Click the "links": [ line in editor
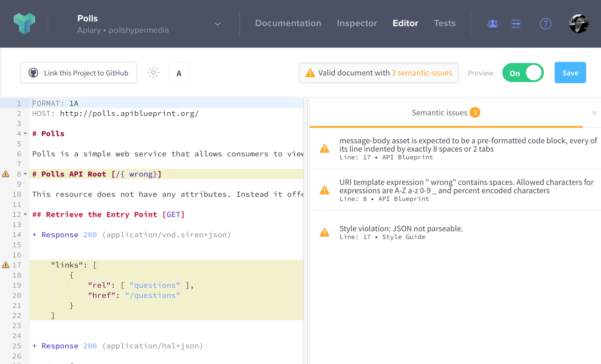 (167, 265)
